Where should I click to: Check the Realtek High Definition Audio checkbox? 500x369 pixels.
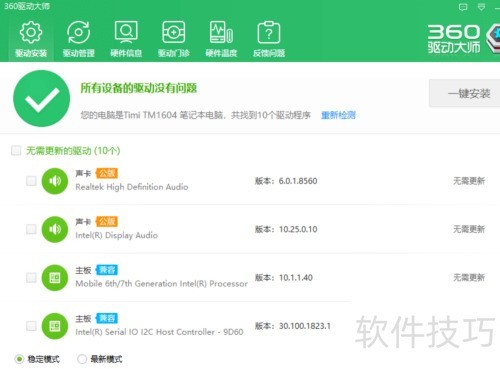point(31,181)
